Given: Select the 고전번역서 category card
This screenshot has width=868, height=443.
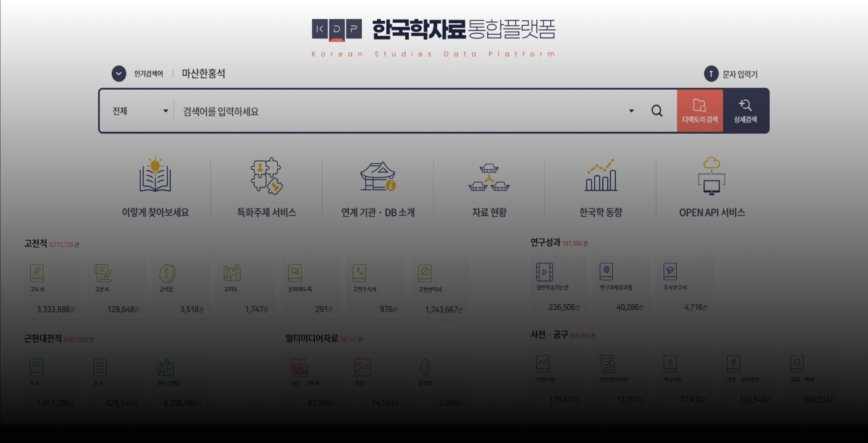Looking at the screenshot, I should point(440,289).
